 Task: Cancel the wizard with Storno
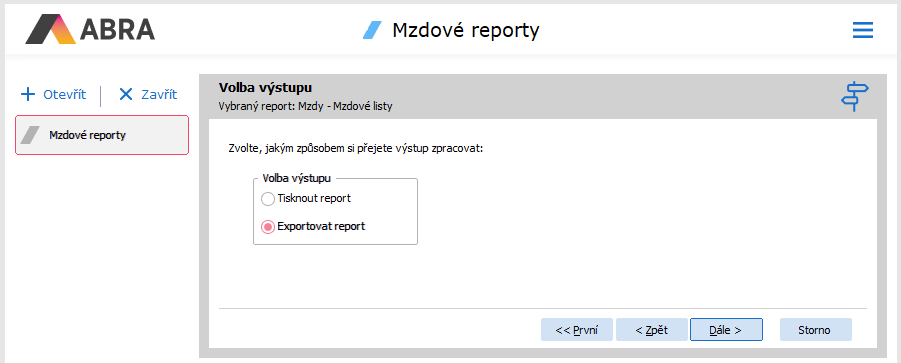(x=815, y=330)
